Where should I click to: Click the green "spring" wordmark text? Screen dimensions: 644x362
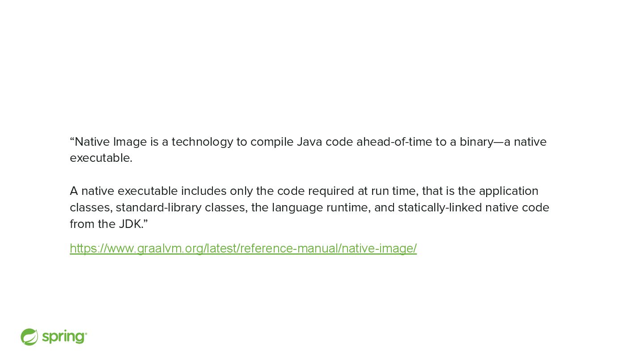click(x=64, y=337)
